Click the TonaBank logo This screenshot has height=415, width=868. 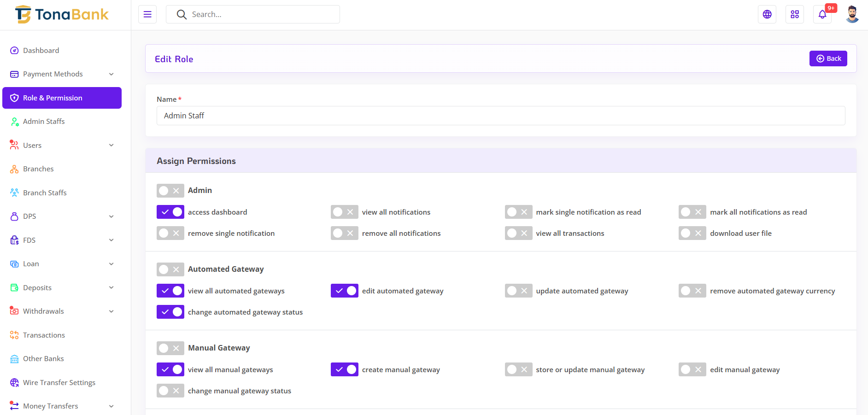pos(62,15)
